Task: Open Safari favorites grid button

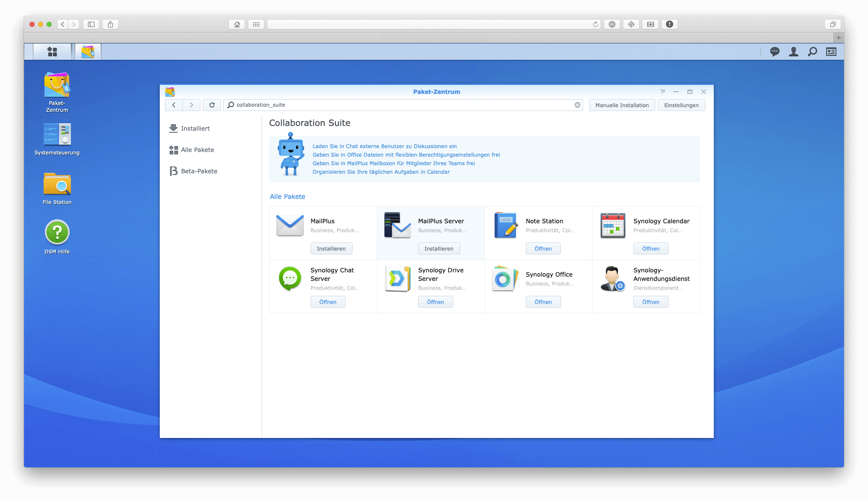Action: point(256,24)
